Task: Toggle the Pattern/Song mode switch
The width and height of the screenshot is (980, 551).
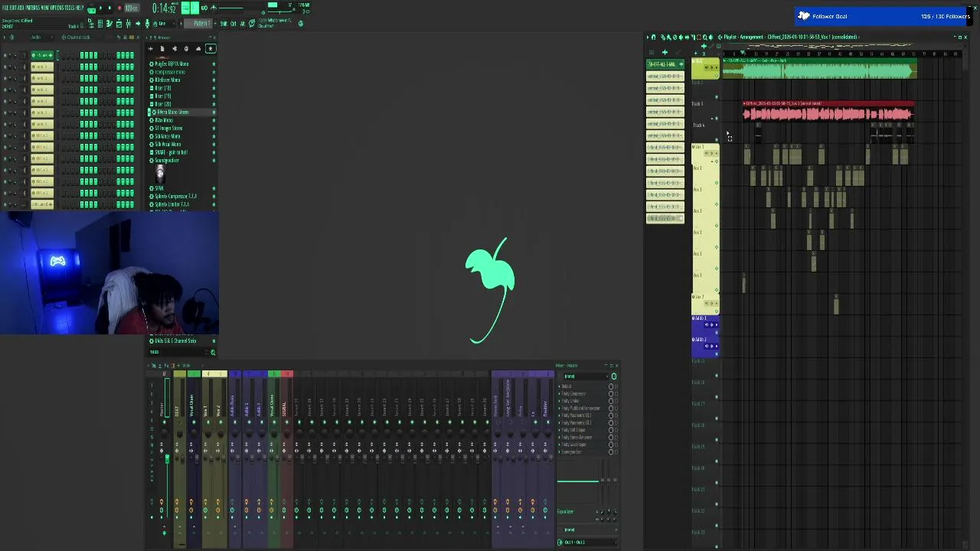Action: pos(91,10)
